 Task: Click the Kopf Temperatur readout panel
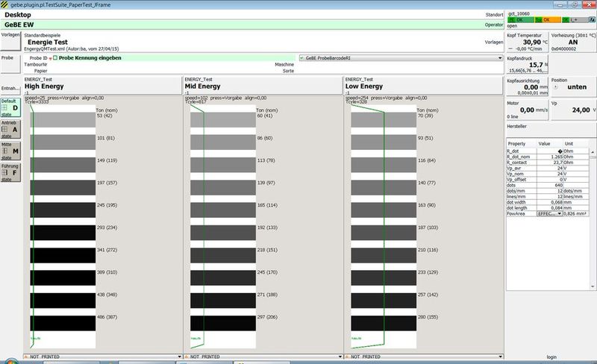point(525,42)
